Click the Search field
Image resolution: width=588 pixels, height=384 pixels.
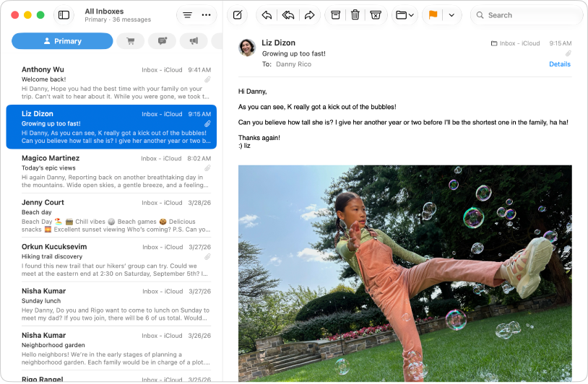click(527, 15)
